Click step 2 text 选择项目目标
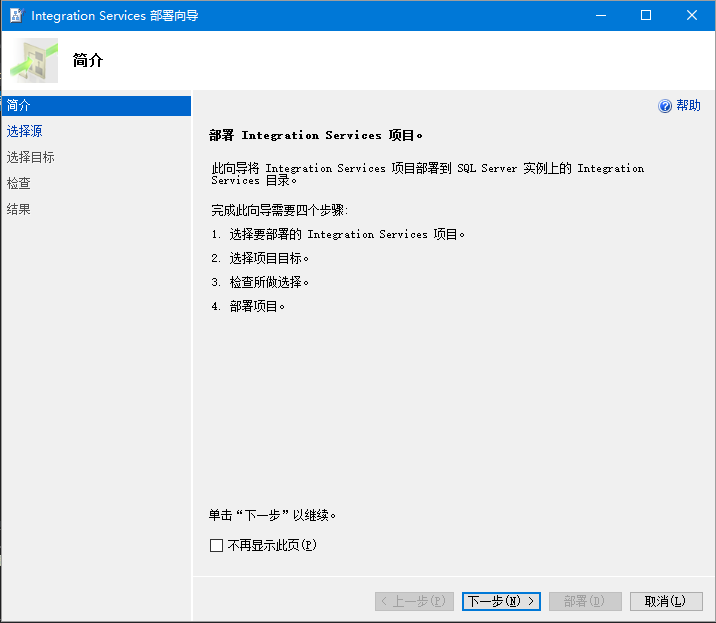This screenshot has width=716, height=623. (x=269, y=259)
